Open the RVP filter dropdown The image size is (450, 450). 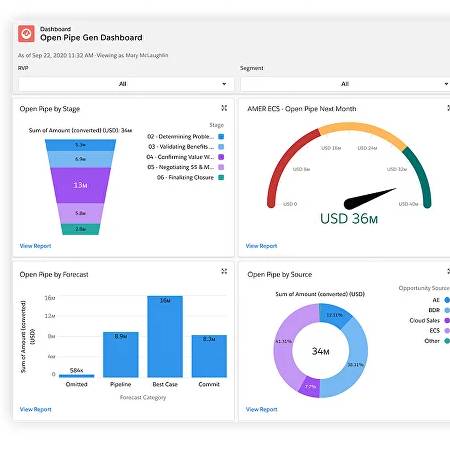pos(126,84)
